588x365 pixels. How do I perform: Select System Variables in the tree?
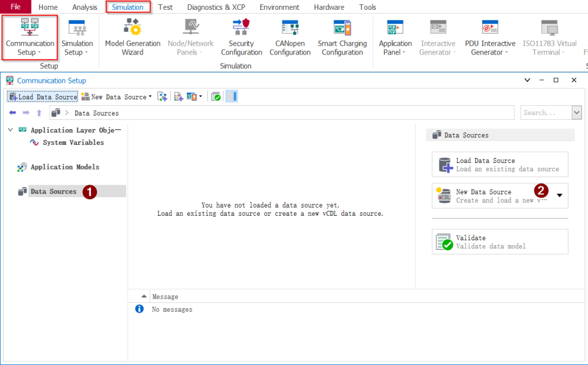point(73,143)
